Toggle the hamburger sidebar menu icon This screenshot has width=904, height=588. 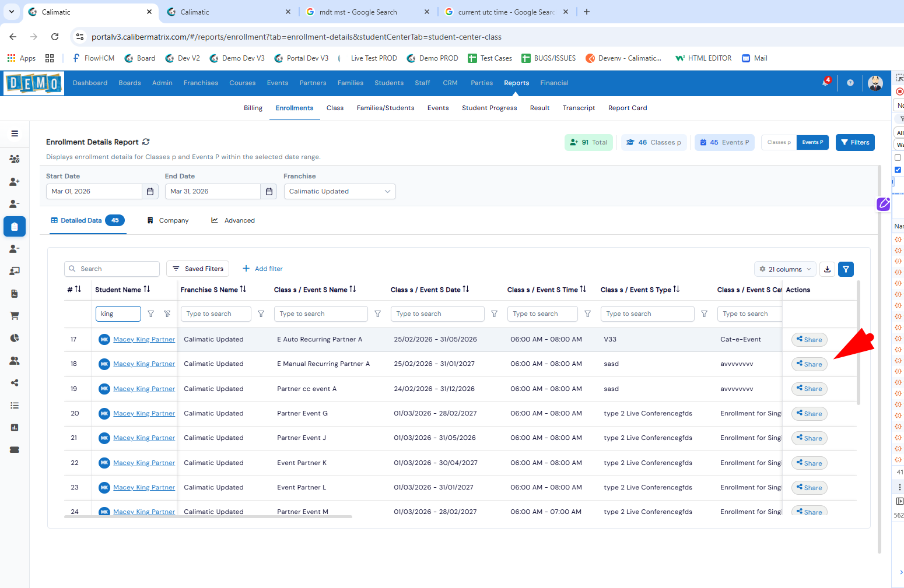15,133
